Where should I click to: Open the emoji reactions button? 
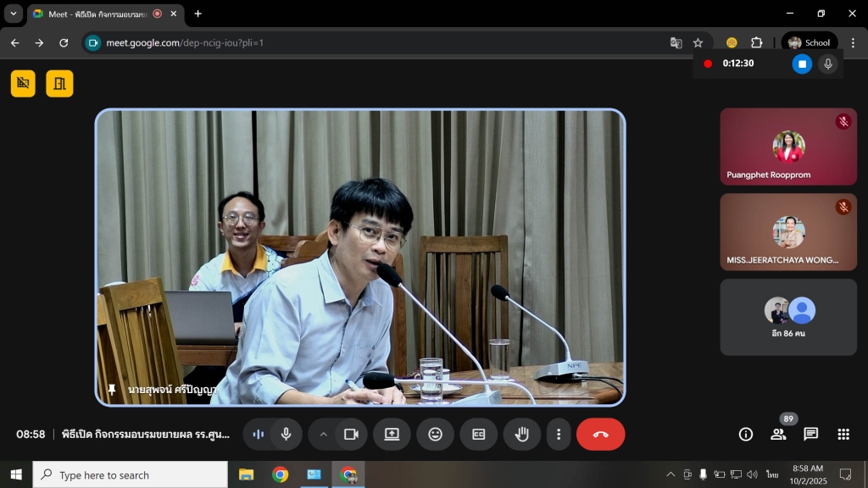pos(435,435)
